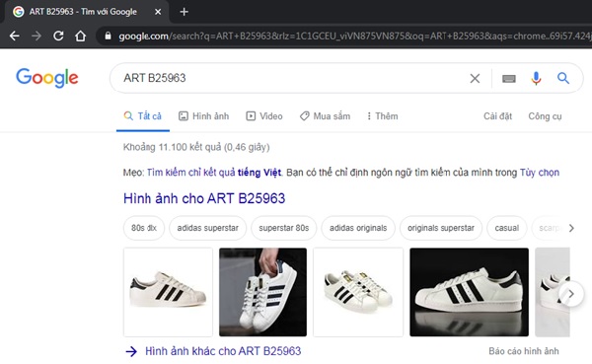Reload the page with refresh icon

[58, 36]
